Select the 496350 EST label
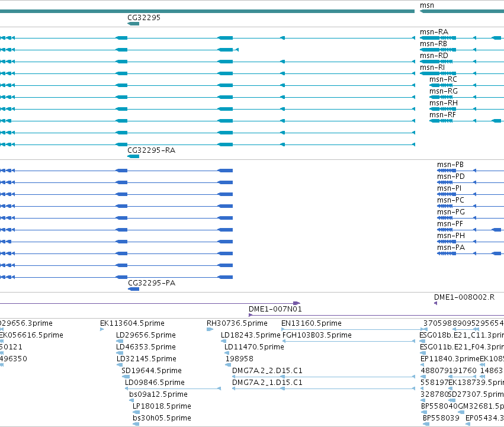The width and height of the screenshot is (504, 427). [x=14, y=359]
